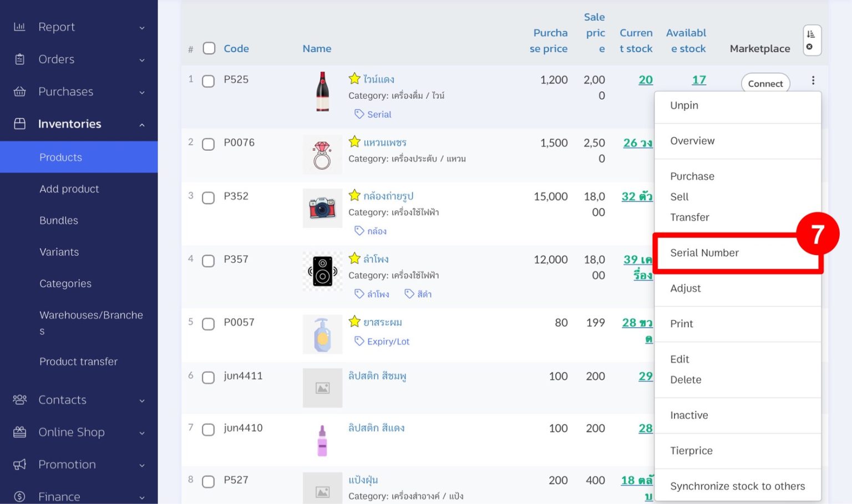Check the box for product P0076
The width and height of the screenshot is (852, 504).
click(x=208, y=144)
